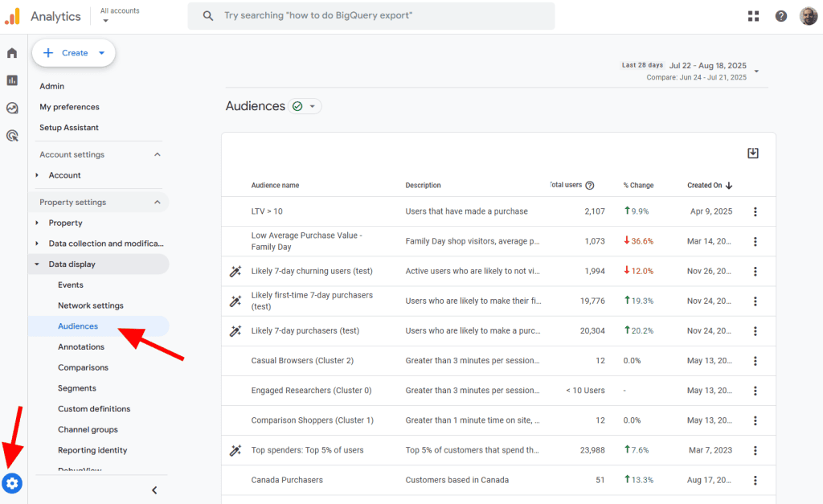
Task: Open the Admin gear icon
Action: coord(12,483)
